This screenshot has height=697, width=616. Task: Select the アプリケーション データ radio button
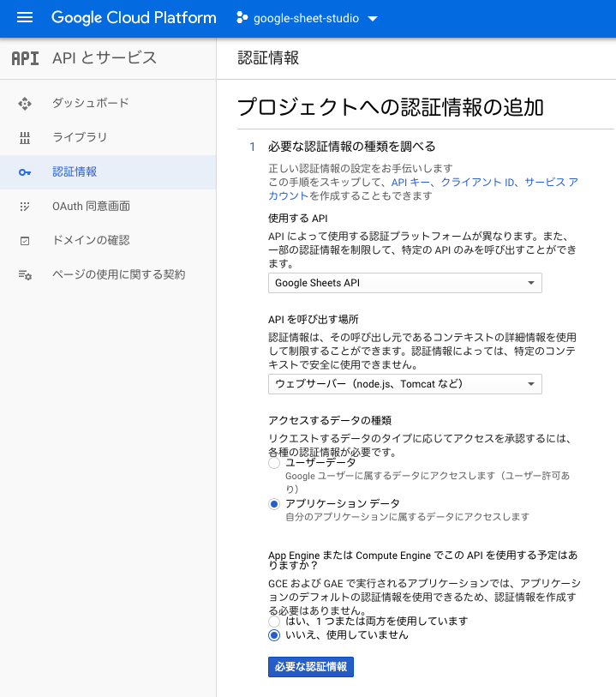[x=274, y=504]
